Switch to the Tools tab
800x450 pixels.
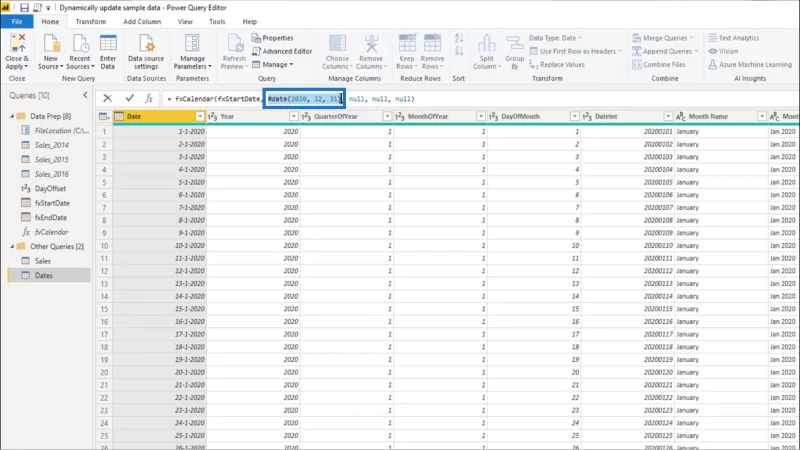pyautogui.click(x=217, y=21)
